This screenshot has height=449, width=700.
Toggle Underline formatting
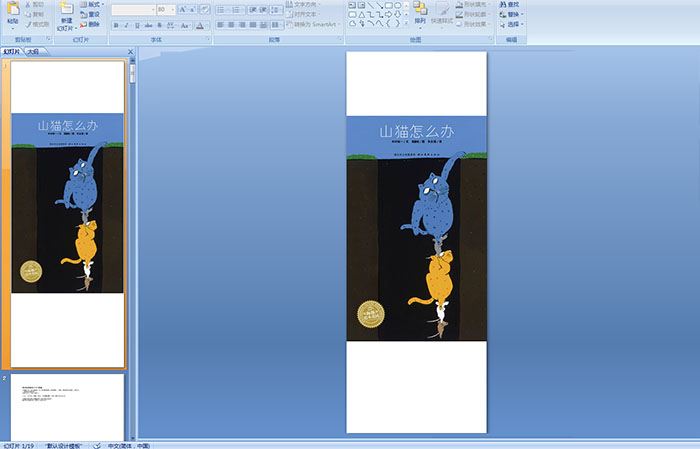tap(137, 25)
